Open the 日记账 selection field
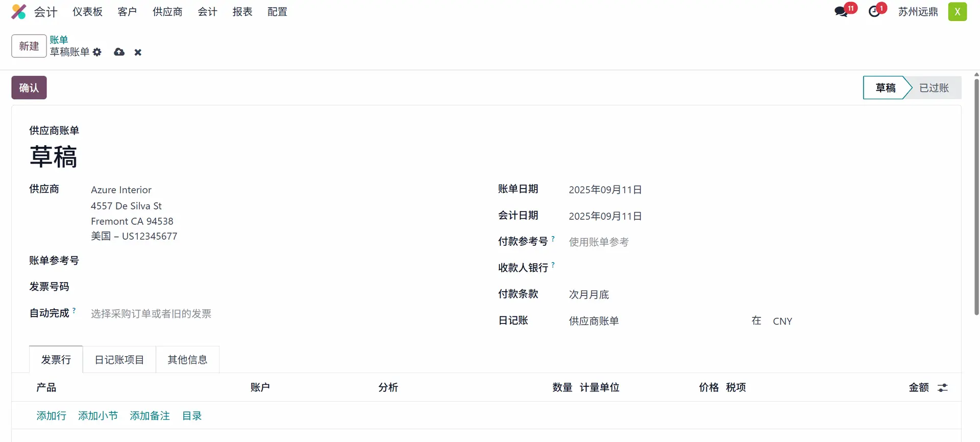 tap(653, 321)
